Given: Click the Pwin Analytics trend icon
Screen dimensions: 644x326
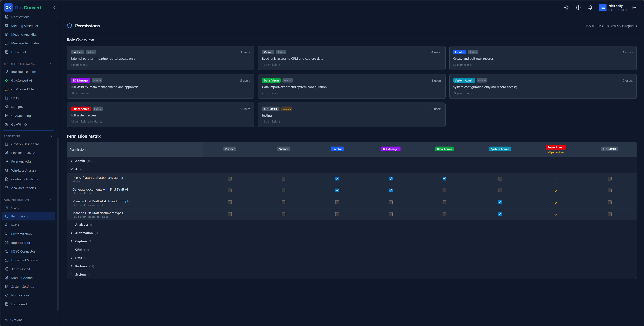Looking at the screenshot, I should pos(7,162).
